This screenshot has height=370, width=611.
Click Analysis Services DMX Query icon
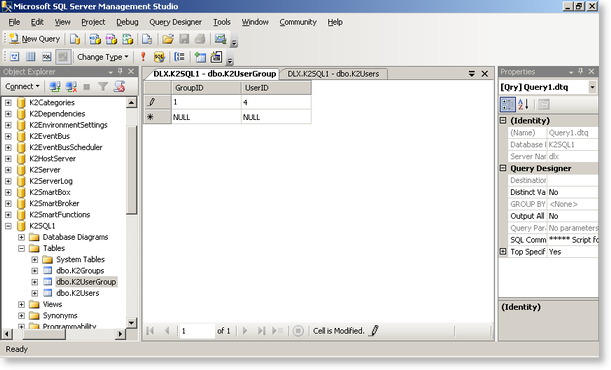[x=111, y=39]
